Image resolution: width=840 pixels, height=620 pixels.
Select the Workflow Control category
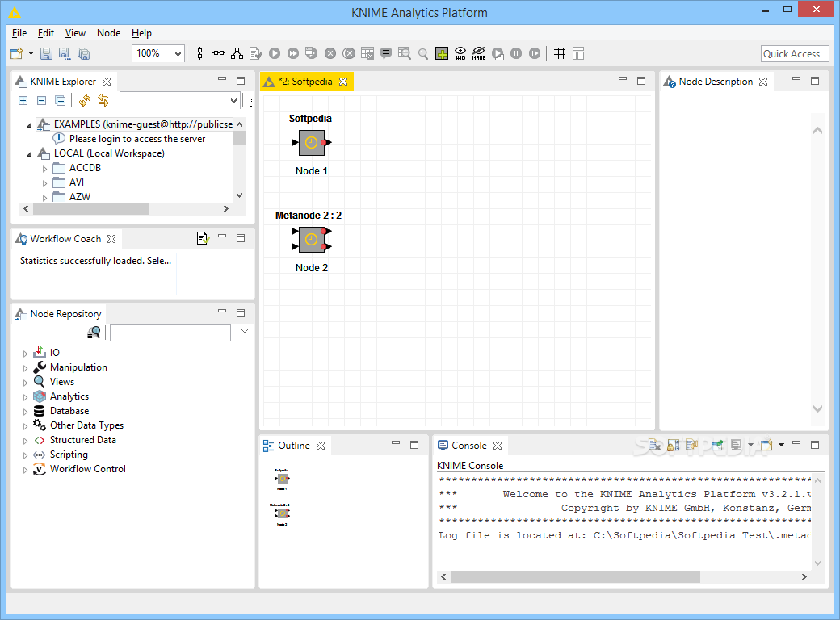pos(88,468)
